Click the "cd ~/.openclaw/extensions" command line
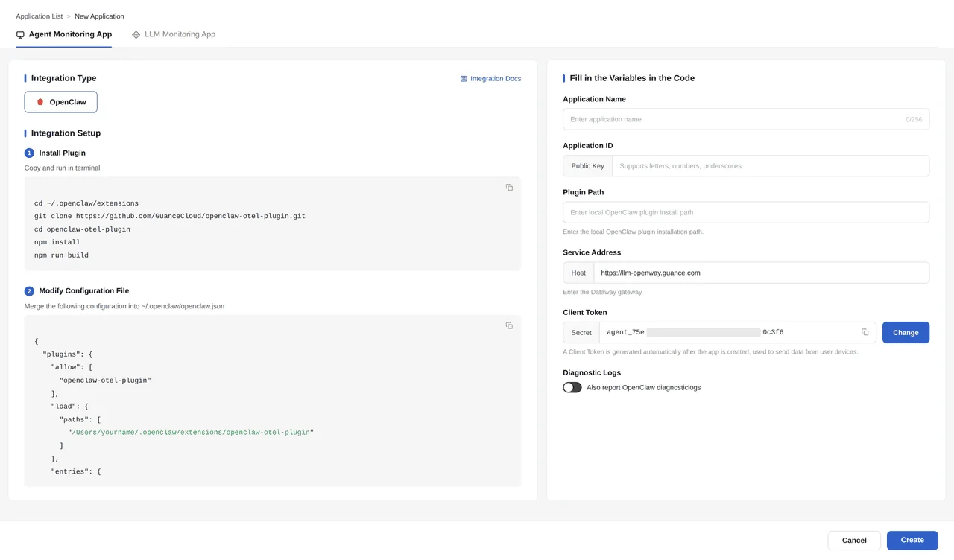The width and height of the screenshot is (954, 560). (x=86, y=203)
